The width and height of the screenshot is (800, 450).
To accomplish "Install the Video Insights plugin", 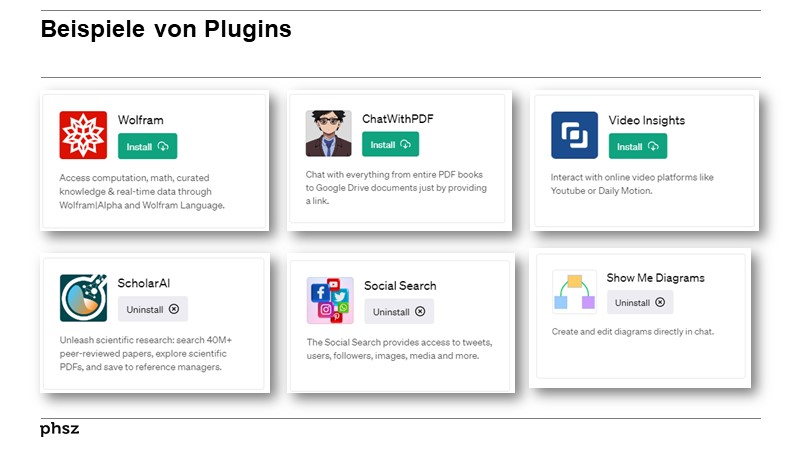I will click(638, 146).
